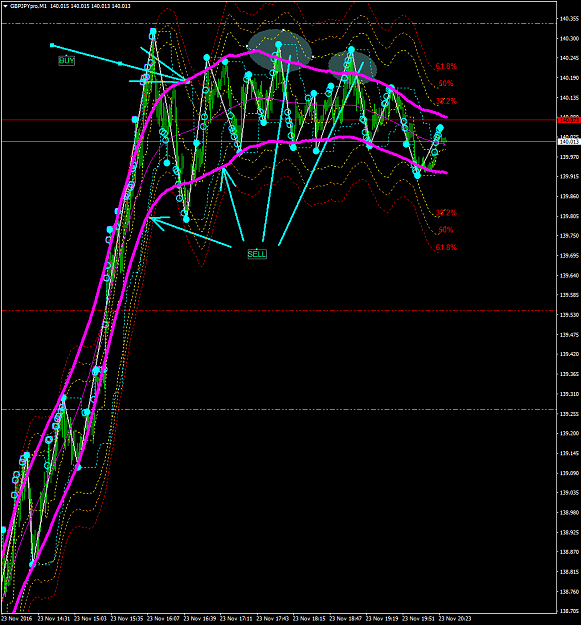Click the GBPJPYpro,M1 chart symbol text

coord(28,6)
